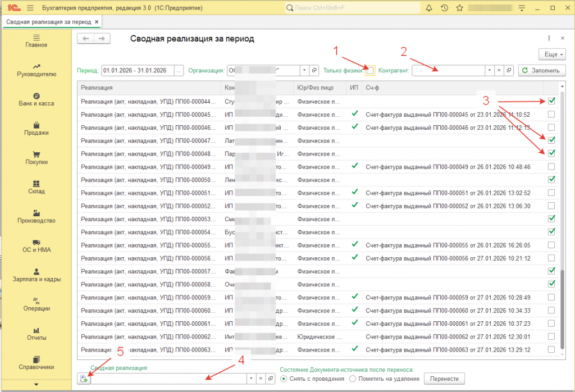
Task: Check row ПП00-000062 checkbox
Action: 551,336
